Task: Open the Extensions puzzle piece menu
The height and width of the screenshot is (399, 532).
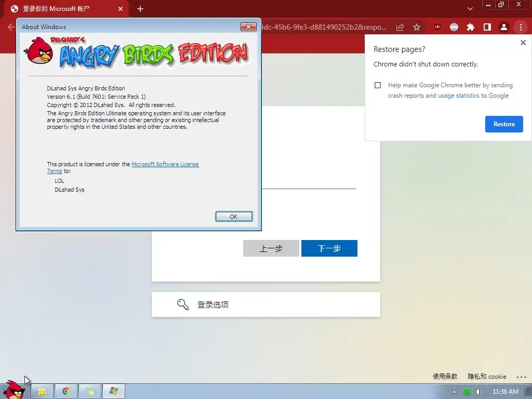Action: pos(471,27)
